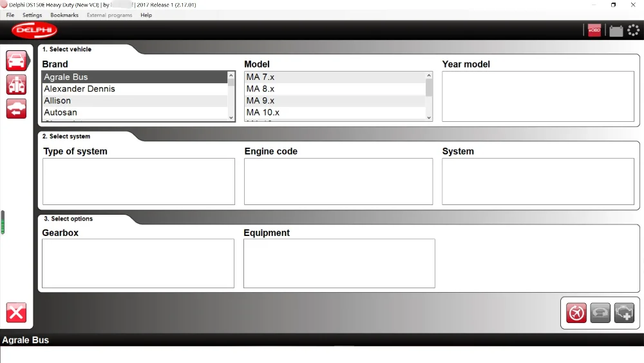Open the File menu
This screenshot has width=644, height=363.
(x=10, y=15)
